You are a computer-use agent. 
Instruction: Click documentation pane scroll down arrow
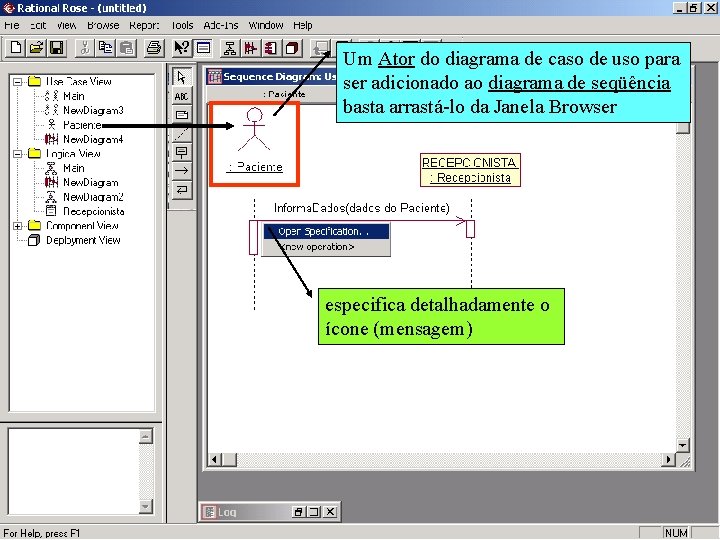[x=146, y=506]
